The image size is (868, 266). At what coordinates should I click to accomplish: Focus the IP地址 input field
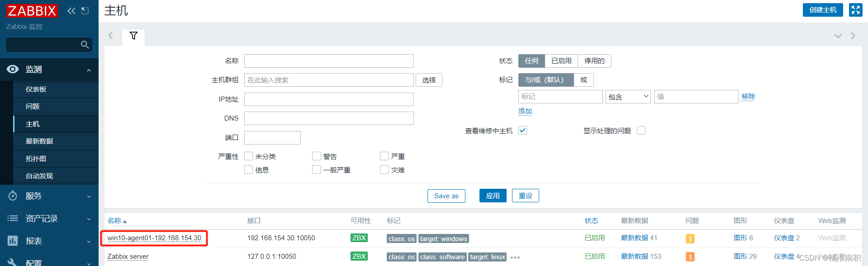tap(329, 99)
